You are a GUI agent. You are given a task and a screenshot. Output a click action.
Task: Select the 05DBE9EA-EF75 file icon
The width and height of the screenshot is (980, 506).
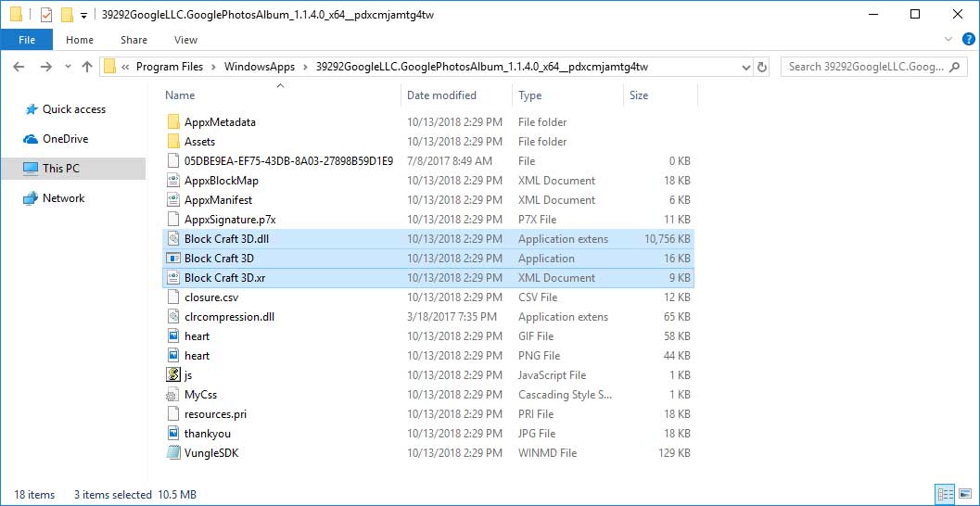click(x=173, y=161)
